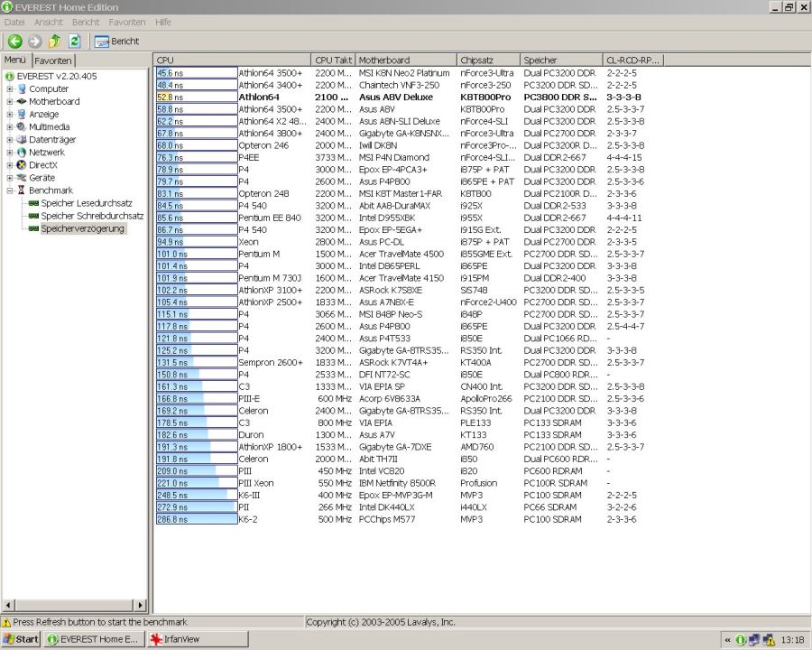Expand the Geräte tree node
This screenshot has height=650, width=812.
pos(9,178)
